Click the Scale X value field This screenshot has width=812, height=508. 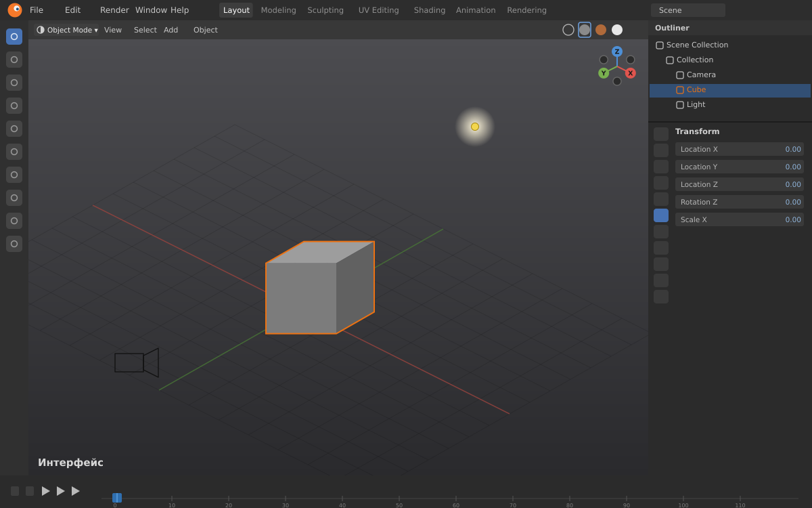pyautogui.click(x=740, y=219)
